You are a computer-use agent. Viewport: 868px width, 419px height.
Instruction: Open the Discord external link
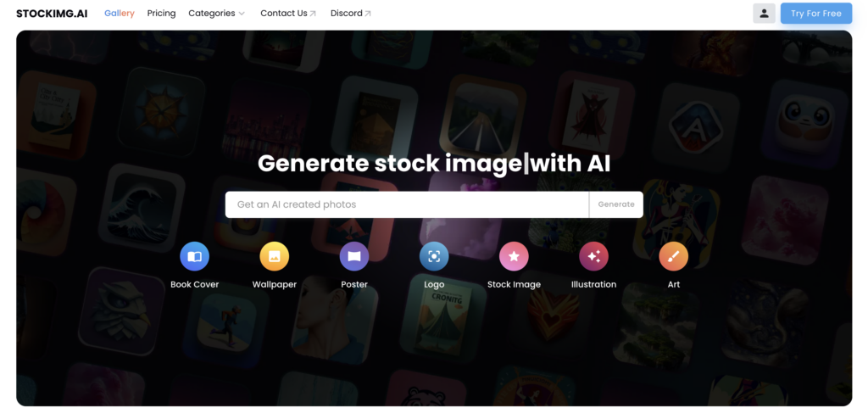(351, 14)
